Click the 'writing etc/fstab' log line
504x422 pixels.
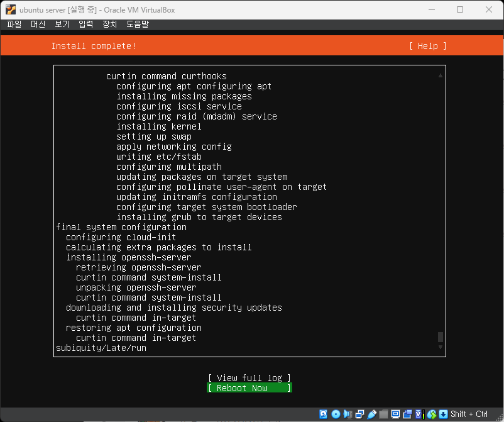coord(159,157)
